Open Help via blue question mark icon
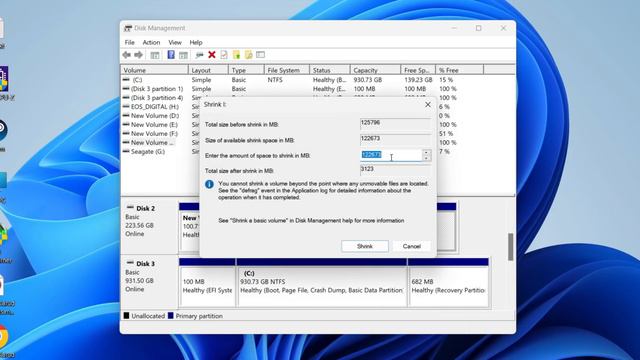The height and width of the screenshot is (360, 640). (x=171, y=55)
